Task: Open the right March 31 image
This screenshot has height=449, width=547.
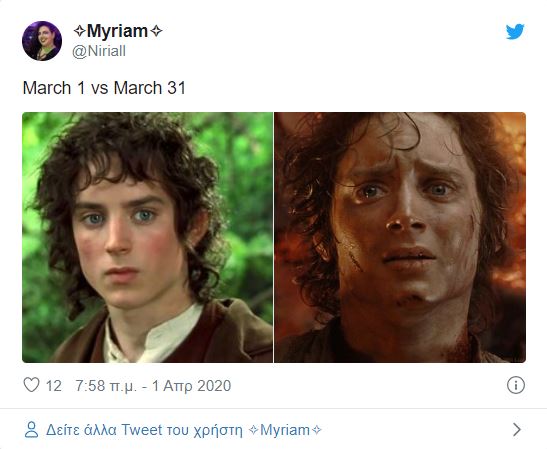Action: 400,237
